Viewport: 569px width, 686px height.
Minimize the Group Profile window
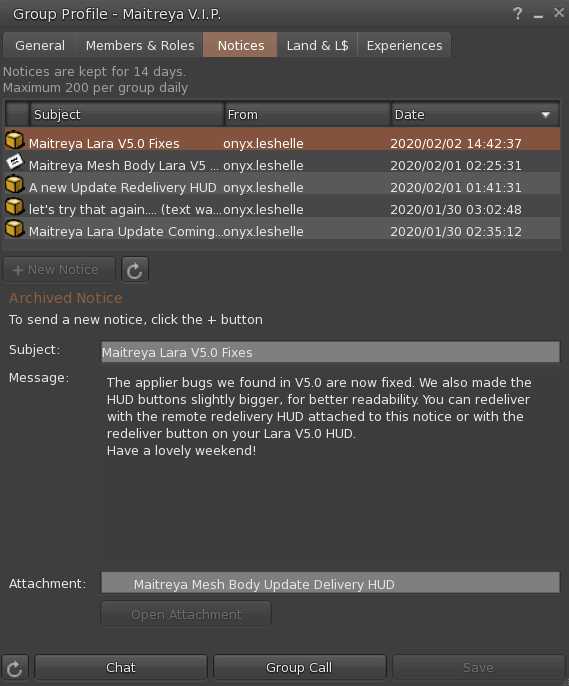pos(538,16)
